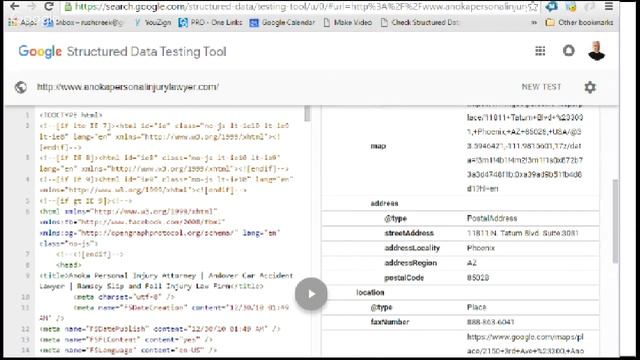Click the streetAddress property label
640x360 pixels.
click(x=409, y=233)
